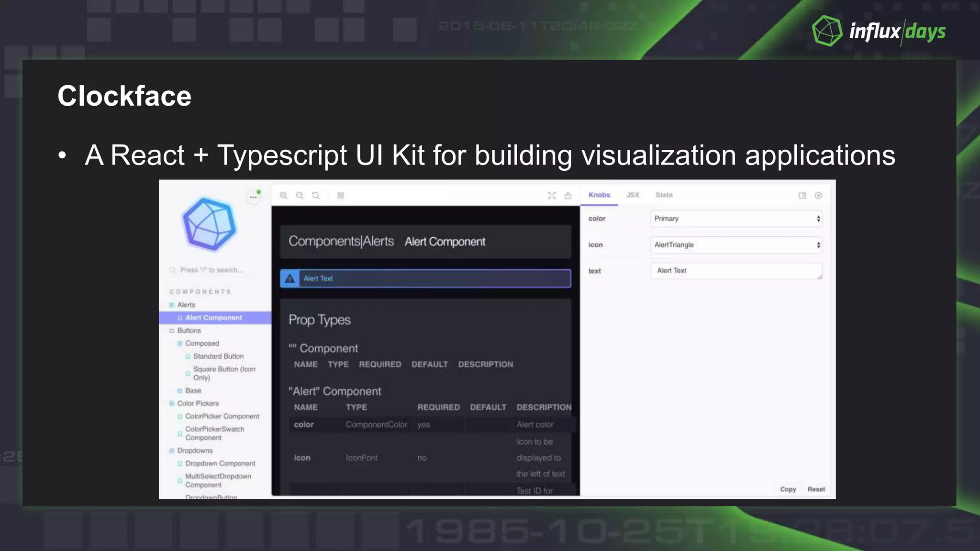The width and height of the screenshot is (980, 551).
Task: Expand the Alerts tree group
Action: [x=186, y=305]
